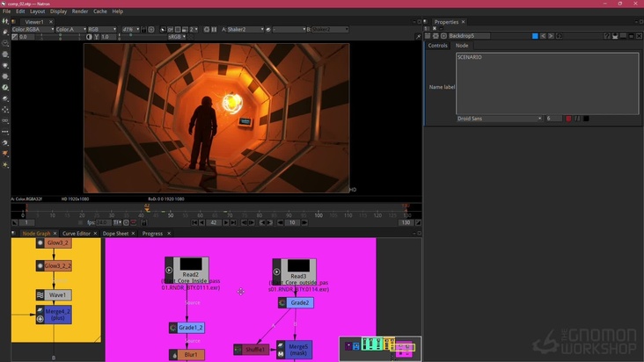
Task: Open the B input Shaker2 dropdown
Action: click(330, 30)
